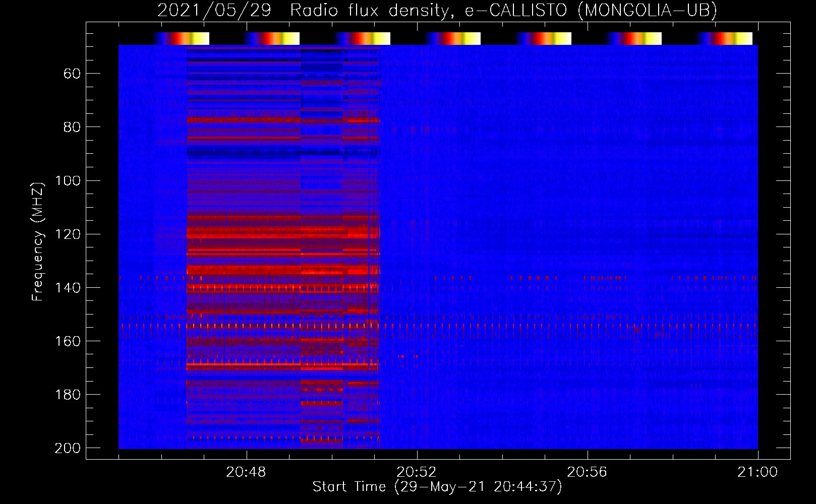The width and height of the screenshot is (816, 504).
Task: Click the last color scale bar at top right
Action: [x=724, y=38]
